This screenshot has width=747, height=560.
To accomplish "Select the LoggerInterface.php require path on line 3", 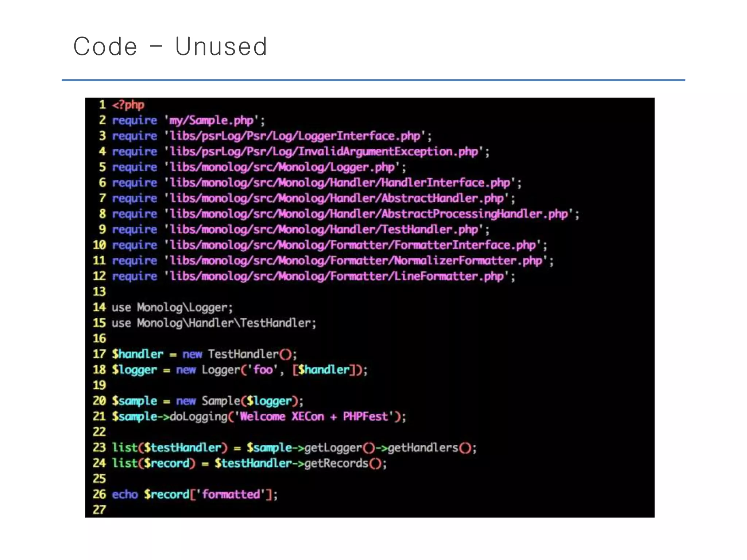I will 295,136.
